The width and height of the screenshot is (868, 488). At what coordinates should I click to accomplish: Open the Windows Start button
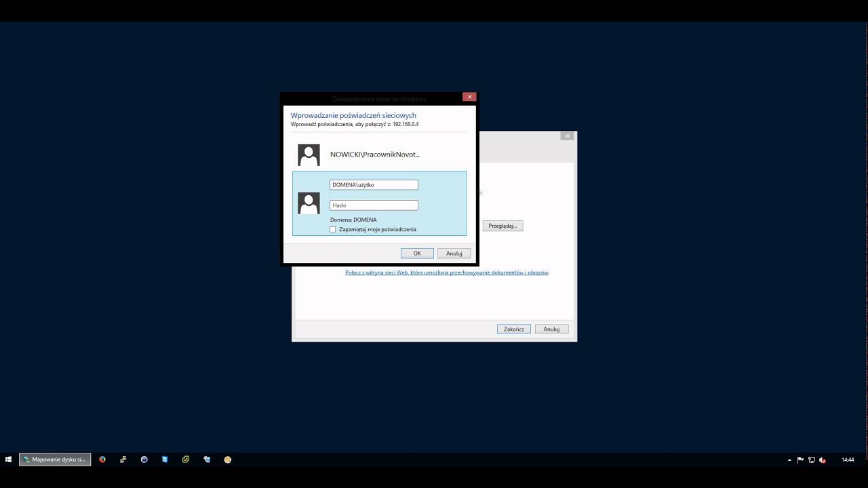click(x=8, y=460)
